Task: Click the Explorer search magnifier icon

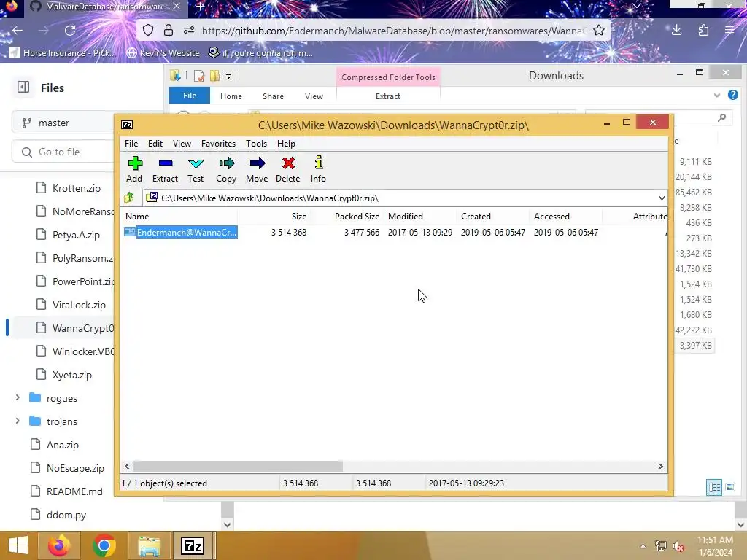Action: pyautogui.click(x=721, y=117)
